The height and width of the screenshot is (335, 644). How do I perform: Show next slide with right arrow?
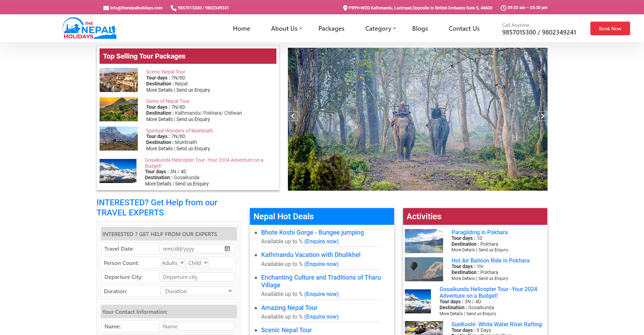click(542, 116)
